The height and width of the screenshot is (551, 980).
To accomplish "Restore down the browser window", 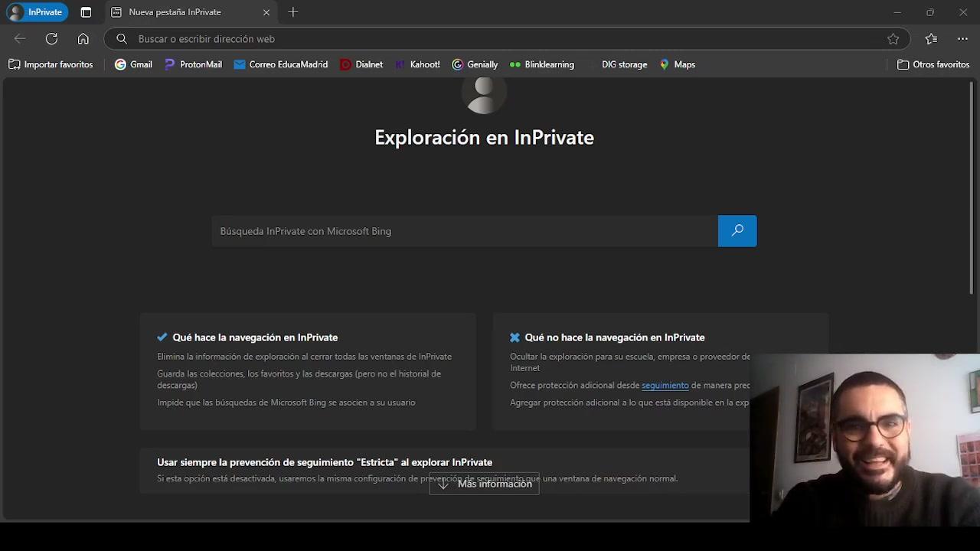I will click(x=930, y=12).
